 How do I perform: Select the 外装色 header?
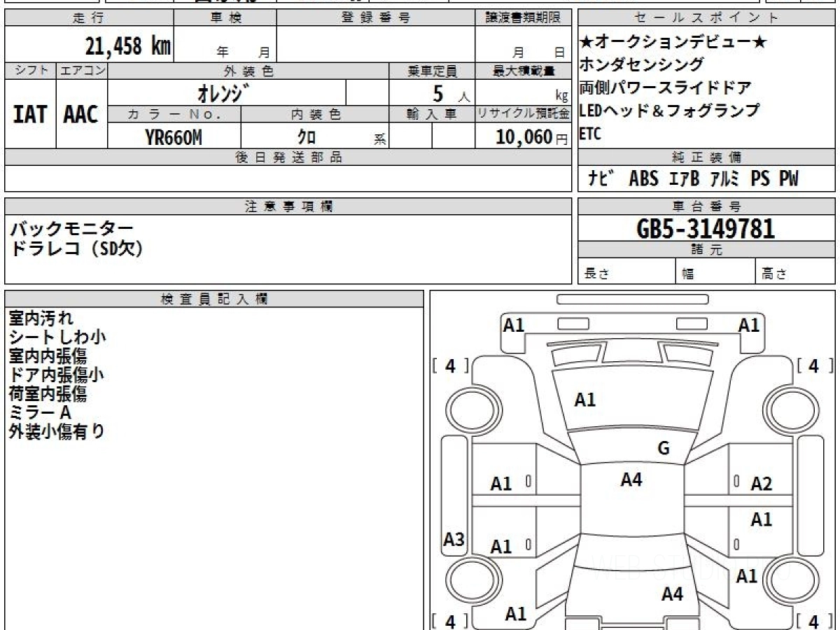tap(248, 71)
